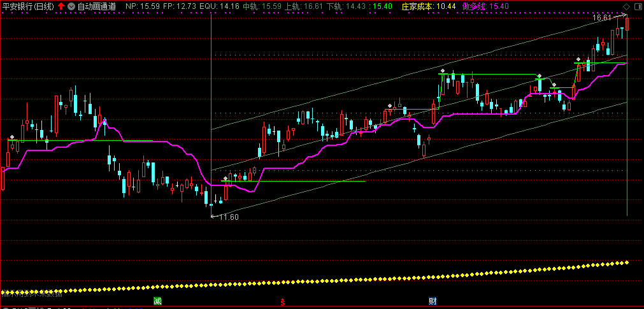Viewport: 644px width, 309px height.
Task: Click the 16.61 high price label
Action: click(602, 18)
